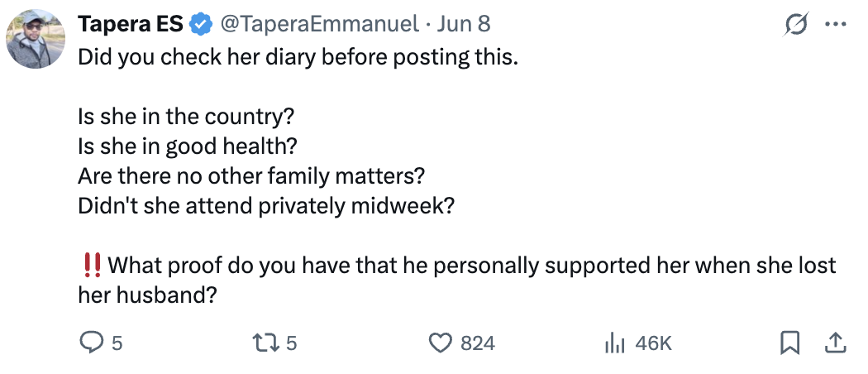Click the reply count 5
Viewport: 868px width, 374px height.
pyautogui.click(x=117, y=343)
